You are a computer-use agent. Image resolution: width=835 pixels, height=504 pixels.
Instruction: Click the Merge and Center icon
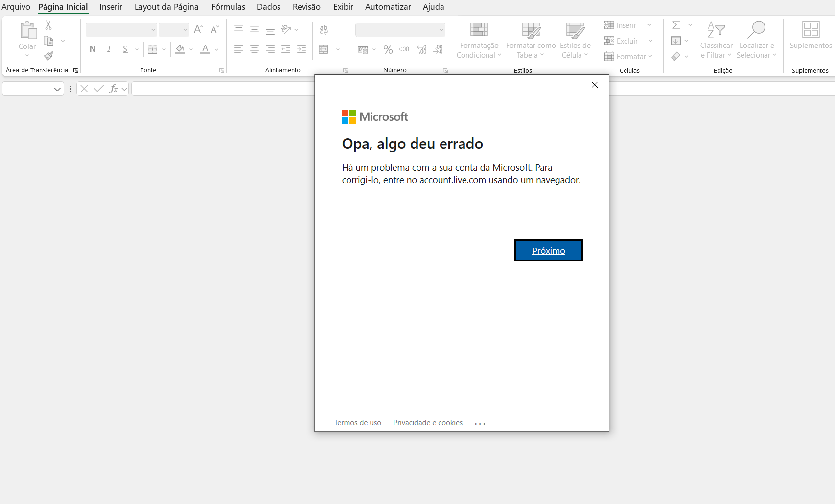pos(324,49)
